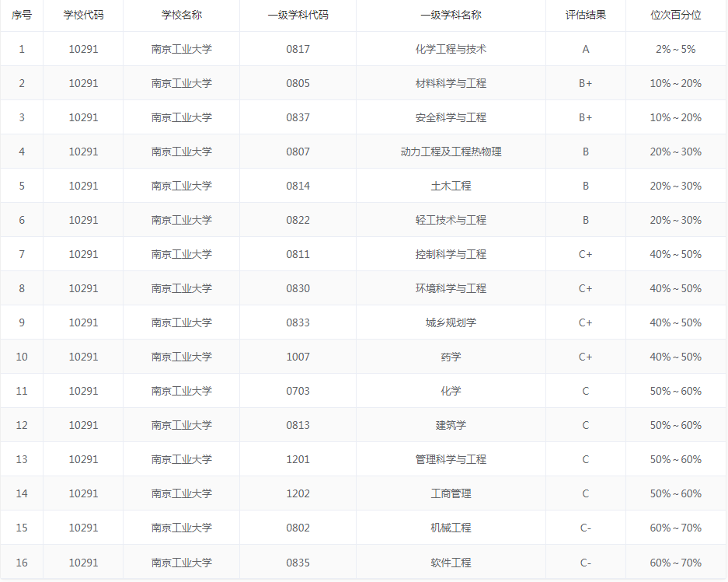Image resolution: width=728 pixels, height=582 pixels.
Task: Select the 软件工程 row's C- rating
Action: point(585,561)
